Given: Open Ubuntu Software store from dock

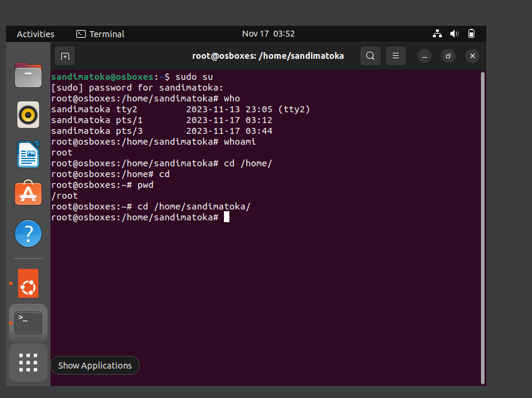Looking at the screenshot, I should pyautogui.click(x=28, y=193).
